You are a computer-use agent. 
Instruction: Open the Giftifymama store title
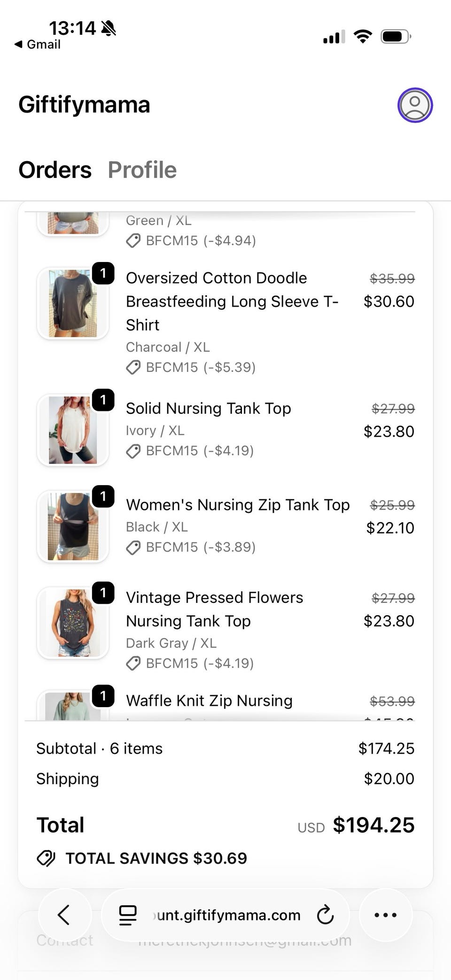(84, 104)
